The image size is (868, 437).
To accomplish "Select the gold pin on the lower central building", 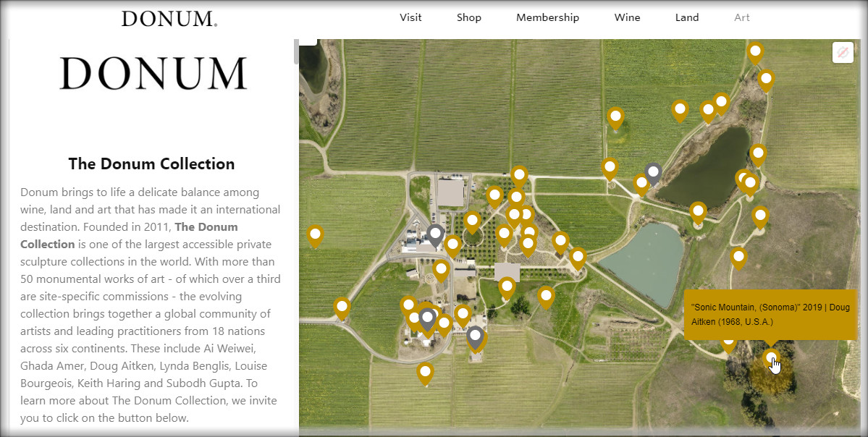I will click(x=507, y=286).
